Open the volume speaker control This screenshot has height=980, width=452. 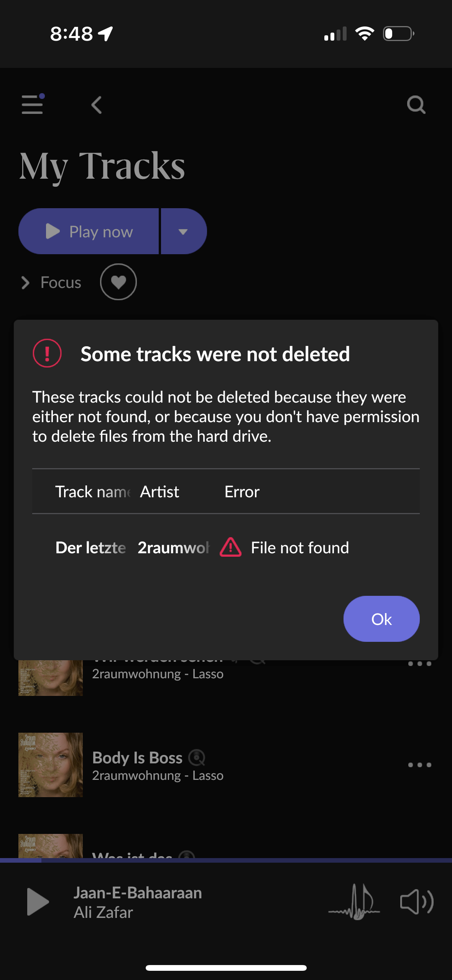coord(416,902)
